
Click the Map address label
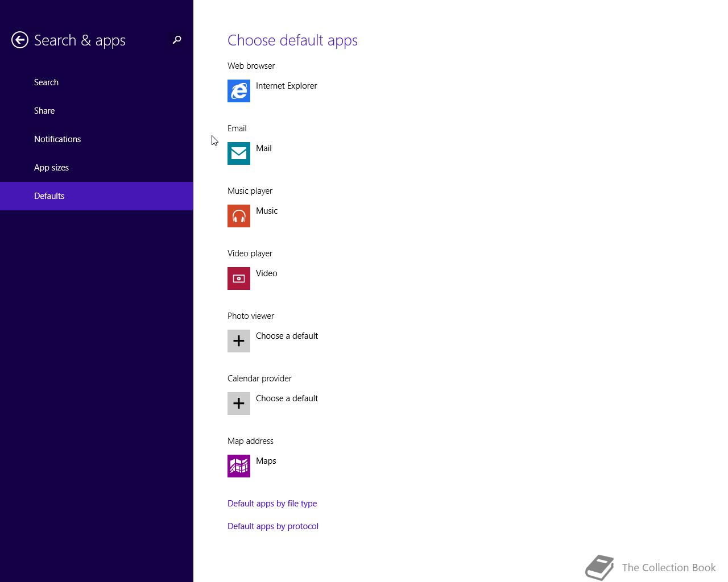(250, 441)
